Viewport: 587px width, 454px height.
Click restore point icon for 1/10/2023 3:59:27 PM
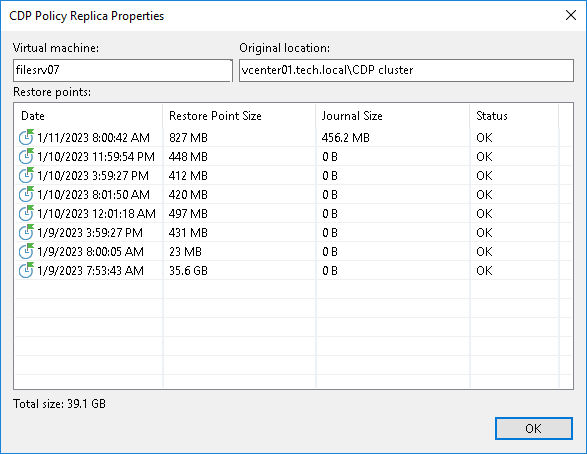(x=26, y=176)
